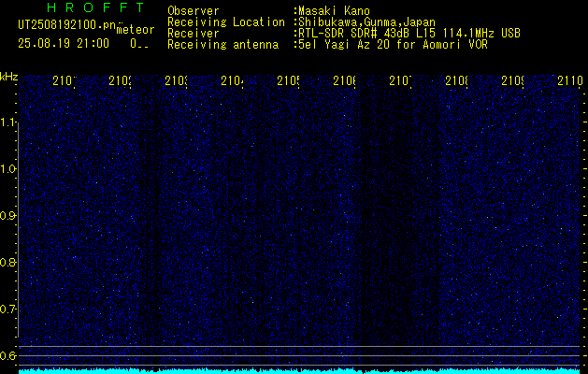Click the 2104 time marker
This screenshot has height=374, width=588.
click(232, 80)
